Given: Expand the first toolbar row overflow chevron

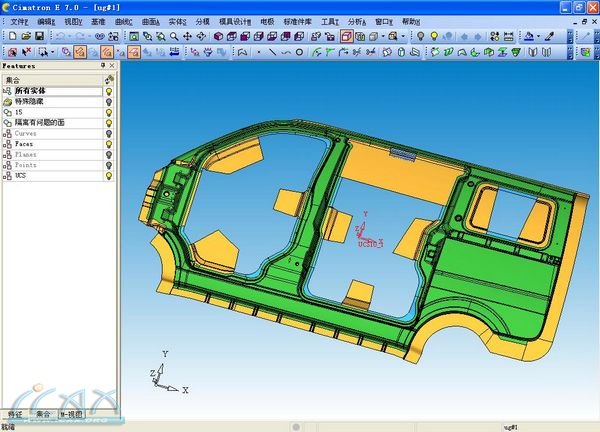Looking at the screenshot, I should click(x=570, y=37).
